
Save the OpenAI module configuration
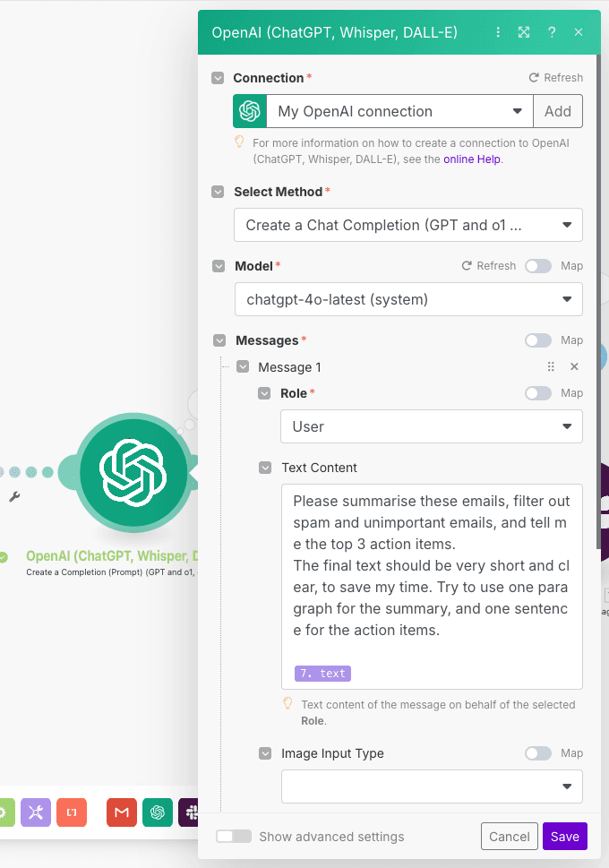[564, 836]
